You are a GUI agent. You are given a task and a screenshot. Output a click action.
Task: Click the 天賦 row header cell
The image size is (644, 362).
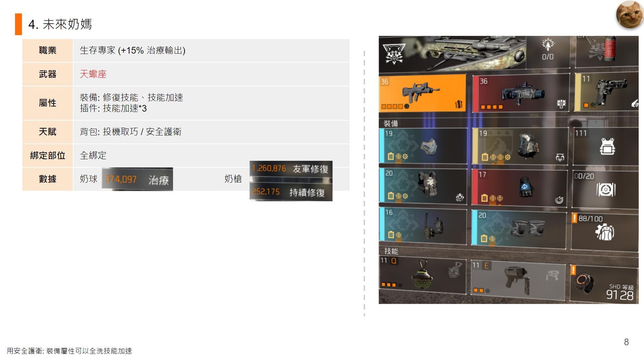[48, 132]
